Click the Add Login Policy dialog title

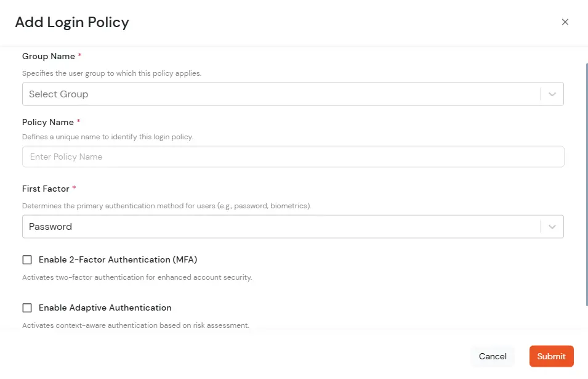click(x=72, y=22)
